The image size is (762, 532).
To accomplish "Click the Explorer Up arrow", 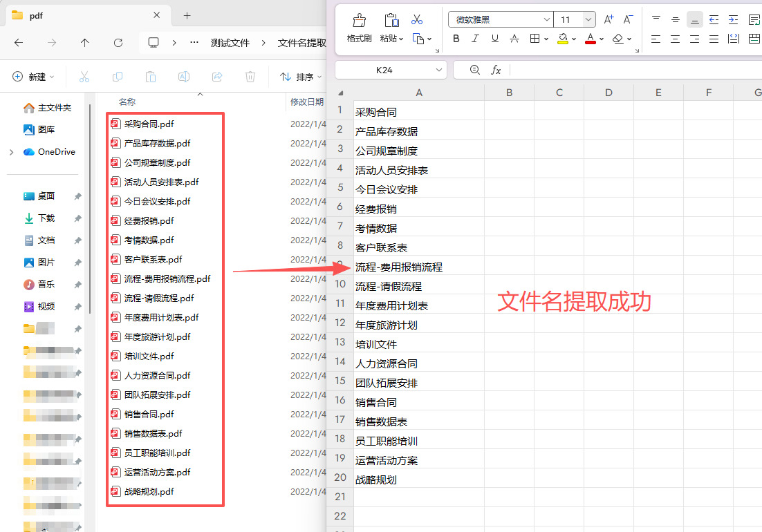I will pos(84,43).
